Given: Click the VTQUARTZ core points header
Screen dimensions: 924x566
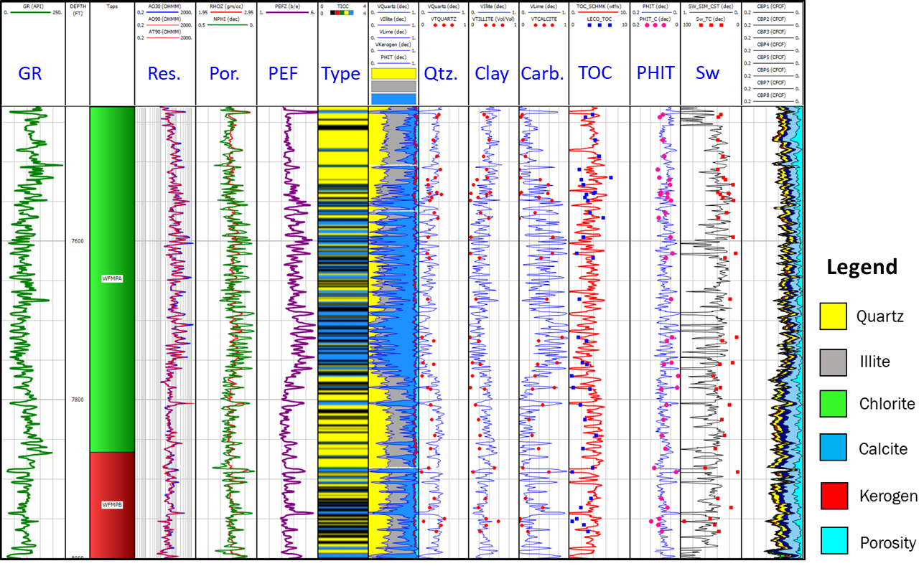Looking at the screenshot, I should tap(443, 19).
